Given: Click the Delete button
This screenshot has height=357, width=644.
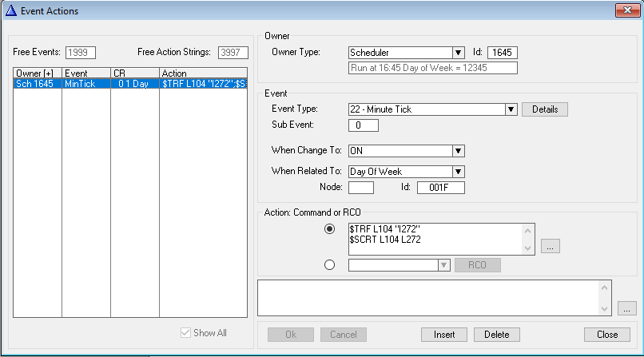Looking at the screenshot, I should 496,335.
